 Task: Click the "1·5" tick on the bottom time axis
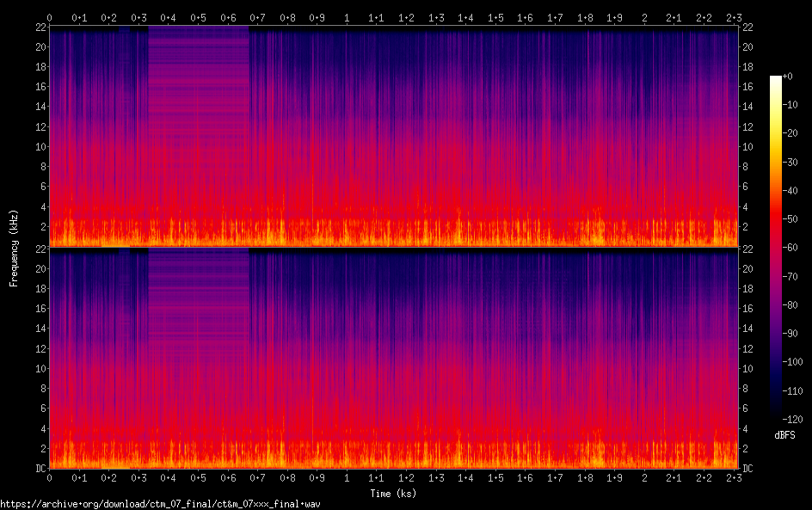pyautogui.click(x=495, y=478)
